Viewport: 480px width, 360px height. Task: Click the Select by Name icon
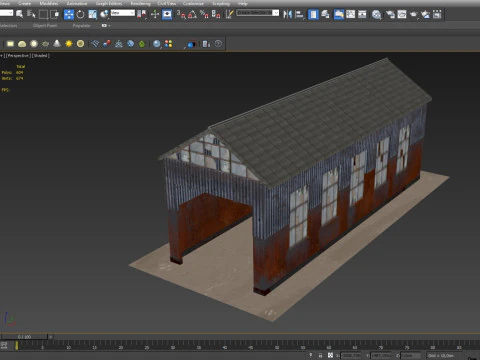(31, 14)
